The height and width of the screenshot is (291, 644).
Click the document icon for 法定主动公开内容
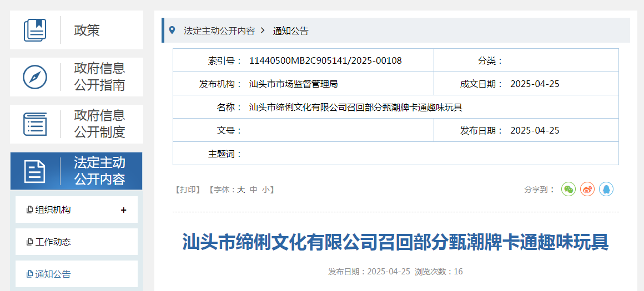click(35, 171)
